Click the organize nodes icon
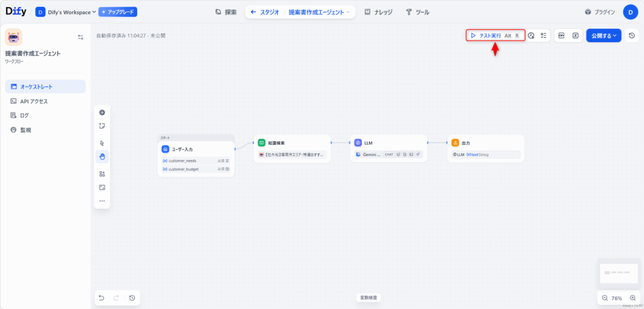The image size is (644, 309). pyautogui.click(x=102, y=174)
